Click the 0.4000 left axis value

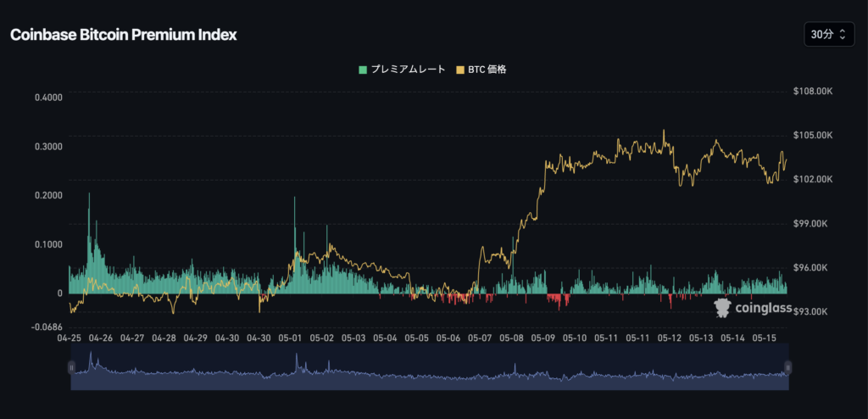coord(48,98)
